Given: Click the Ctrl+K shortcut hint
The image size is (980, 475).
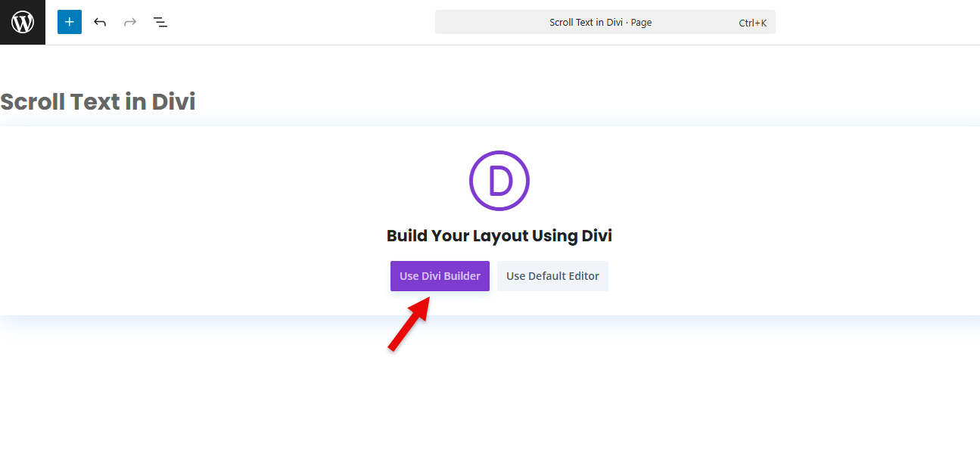Looking at the screenshot, I should (x=753, y=23).
